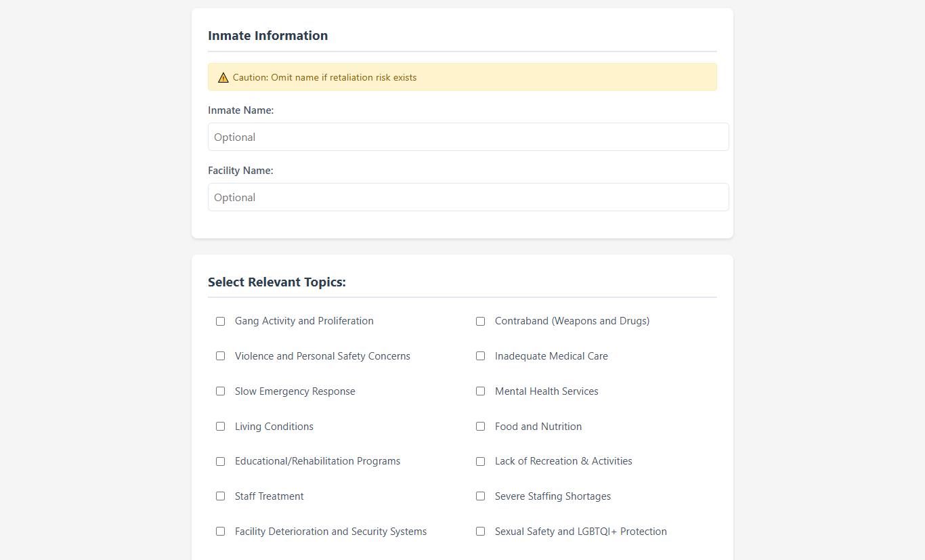Image resolution: width=925 pixels, height=560 pixels.
Task: Mark the Living Conditions checkbox
Action: coord(220,427)
